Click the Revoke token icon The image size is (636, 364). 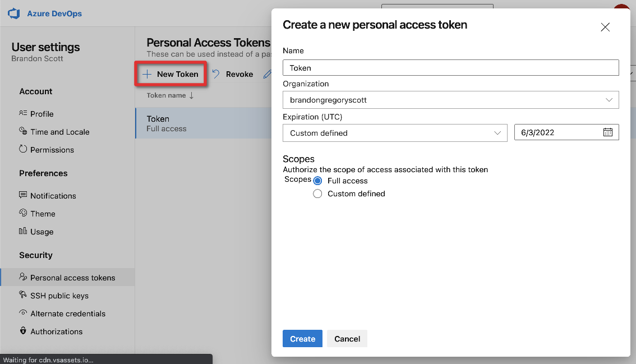[x=215, y=73]
